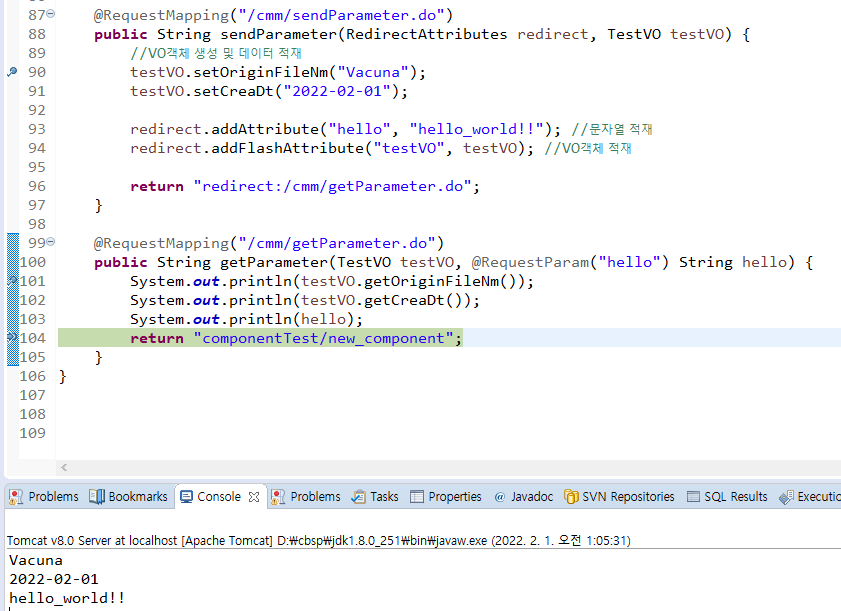Click the current instruction pointer on line 104
Viewport: 841px width, 611px height.
coord(12,337)
